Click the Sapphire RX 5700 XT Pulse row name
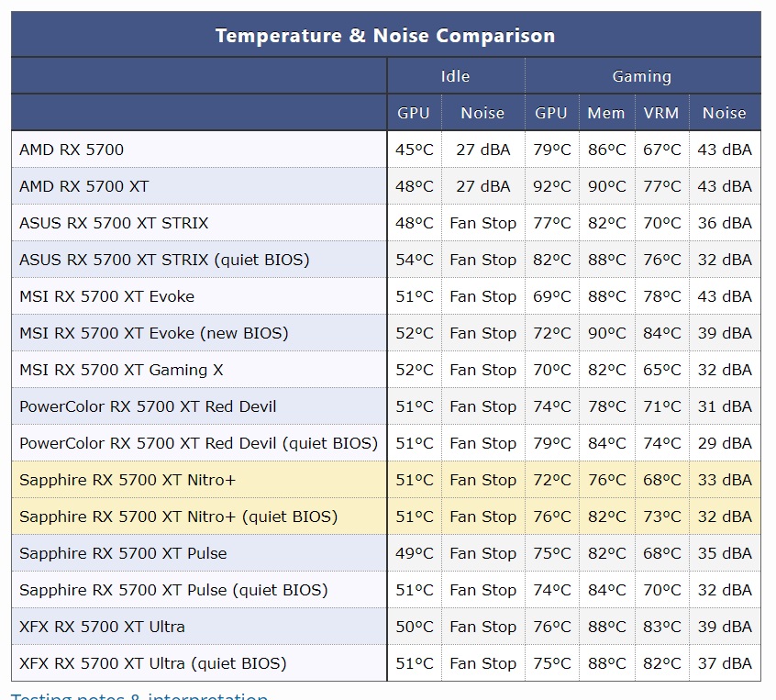Image resolution: width=776 pixels, height=700 pixels. click(123, 553)
